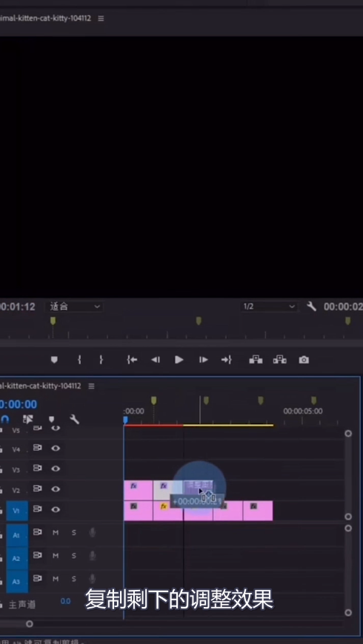The height and width of the screenshot is (644, 363).
Task: Click the Lift button
Action: click(x=256, y=360)
